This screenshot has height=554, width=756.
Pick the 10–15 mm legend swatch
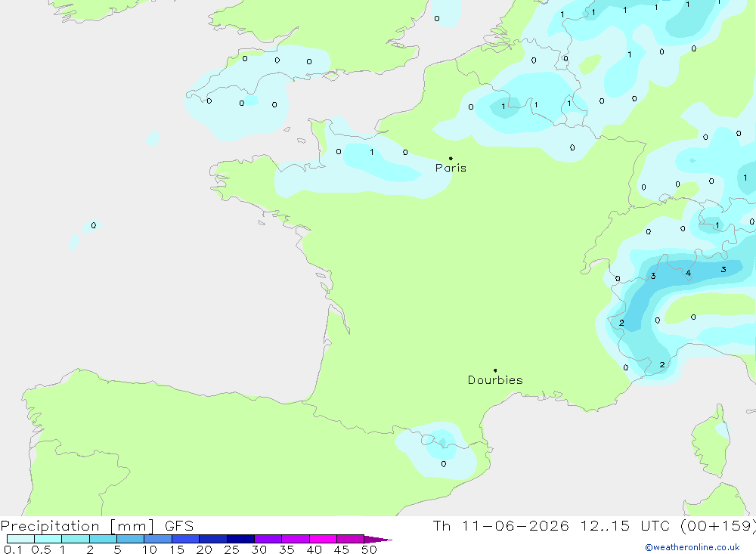[x=158, y=539]
